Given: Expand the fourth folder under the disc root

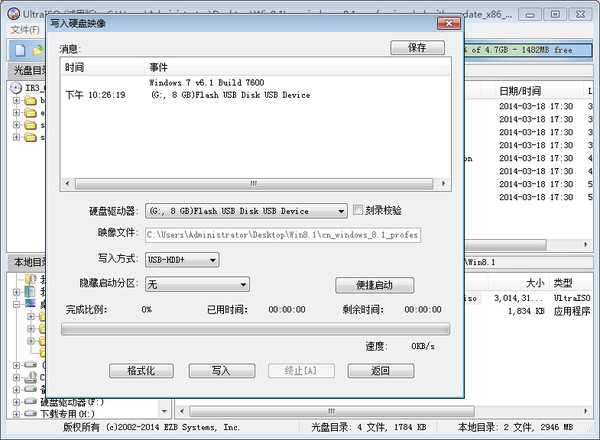Looking at the screenshot, I should pos(16,137).
